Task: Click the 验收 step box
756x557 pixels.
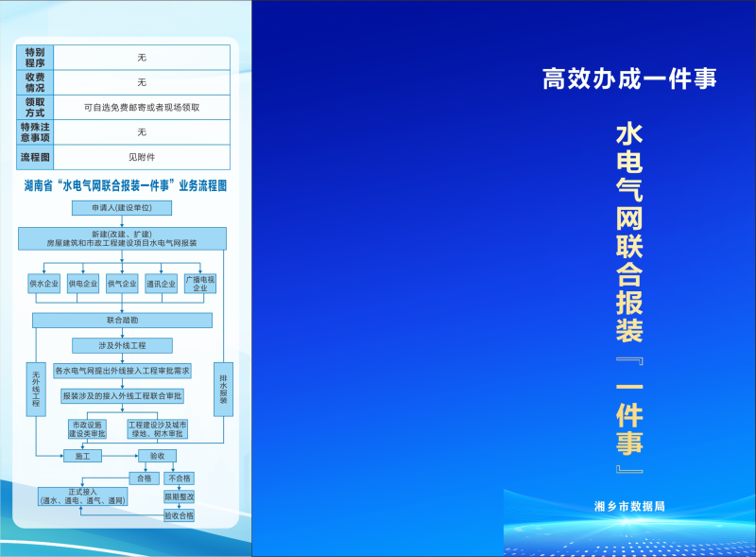Action: [157, 456]
